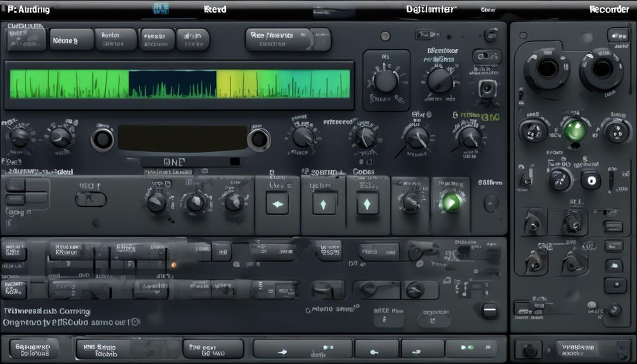Click the 58 button in lower panel
Image resolution: width=637 pixels, height=364 pixels.
click(x=222, y=251)
